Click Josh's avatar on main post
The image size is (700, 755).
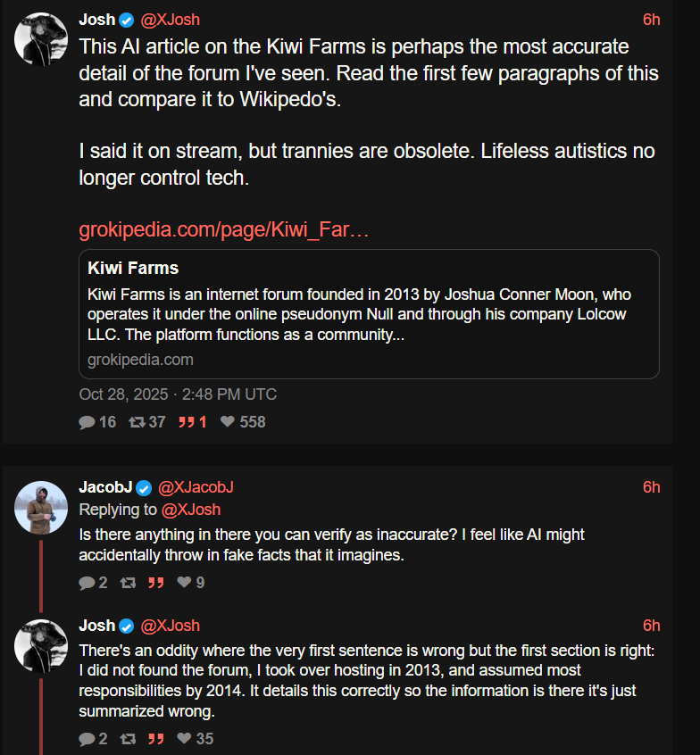tap(42, 39)
